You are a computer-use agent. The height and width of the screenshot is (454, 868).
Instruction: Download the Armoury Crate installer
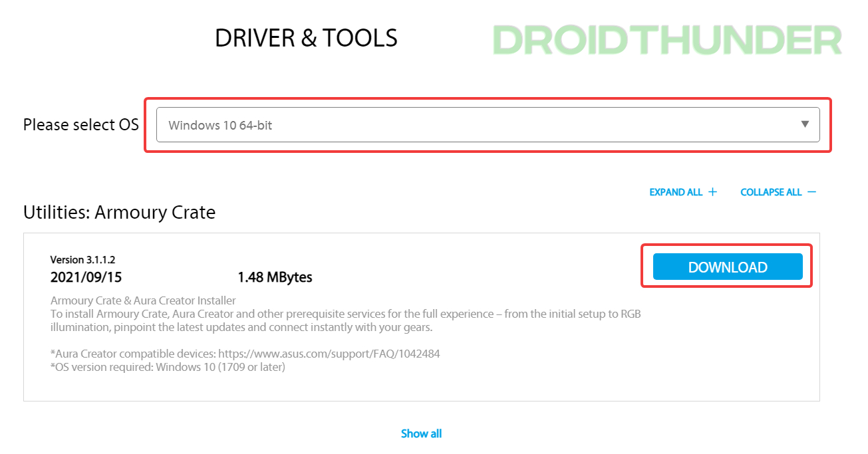pos(728,267)
